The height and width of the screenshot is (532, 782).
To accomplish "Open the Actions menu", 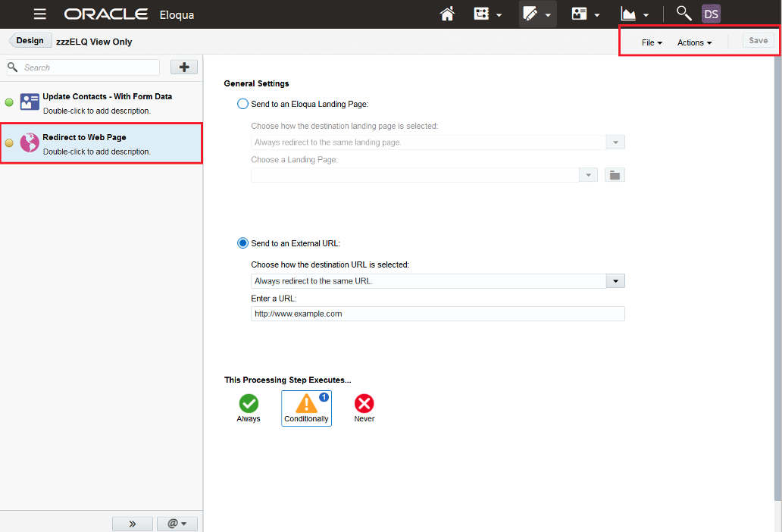I will (693, 42).
